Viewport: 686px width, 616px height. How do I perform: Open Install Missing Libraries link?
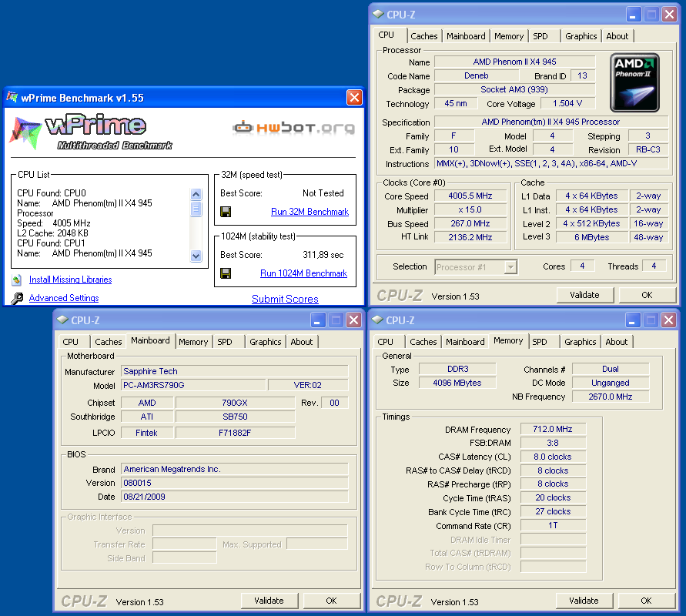coord(70,280)
